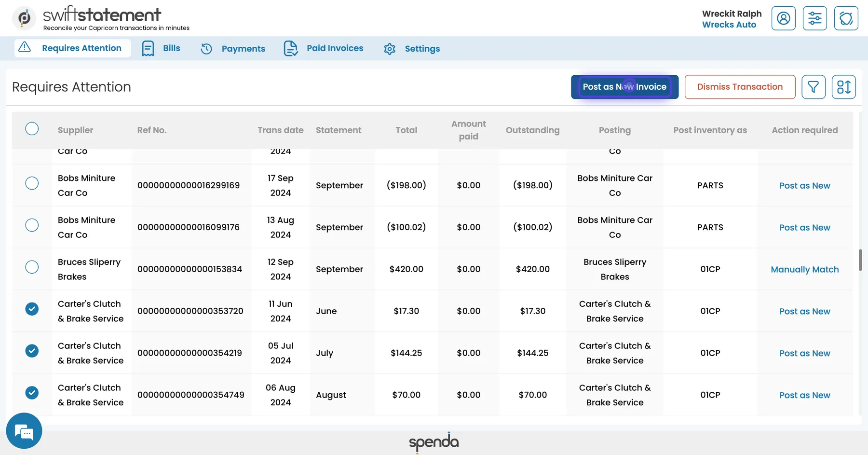Viewport: 868px width, 455px height.
Task: Open the filter funnel icon
Action: (x=814, y=87)
